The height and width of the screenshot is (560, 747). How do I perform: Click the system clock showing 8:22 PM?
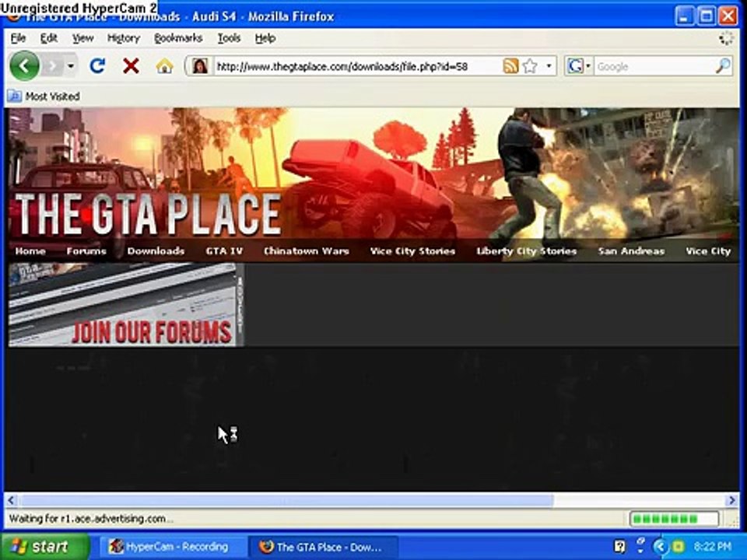coord(712,546)
